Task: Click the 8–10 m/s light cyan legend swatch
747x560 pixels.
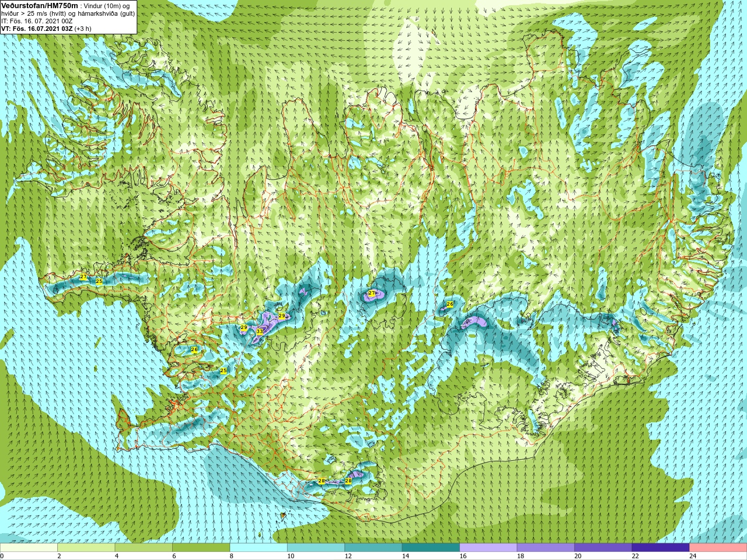Action: pyautogui.click(x=259, y=548)
